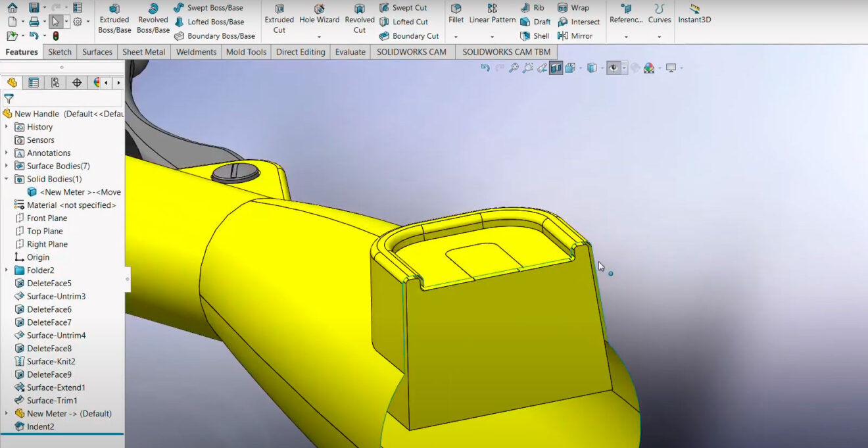Switch to the Sheet Metal tab

144,51
